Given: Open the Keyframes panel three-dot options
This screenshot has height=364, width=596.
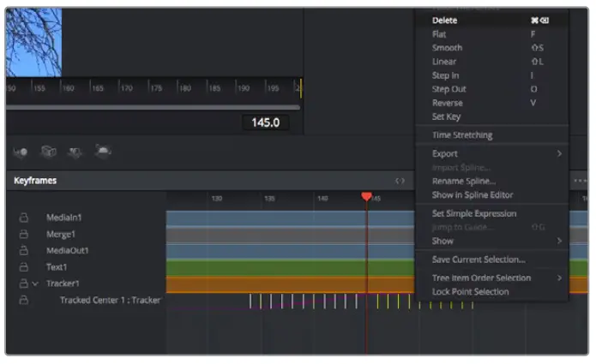Looking at the screenshot, I should (x=580, y=181).
